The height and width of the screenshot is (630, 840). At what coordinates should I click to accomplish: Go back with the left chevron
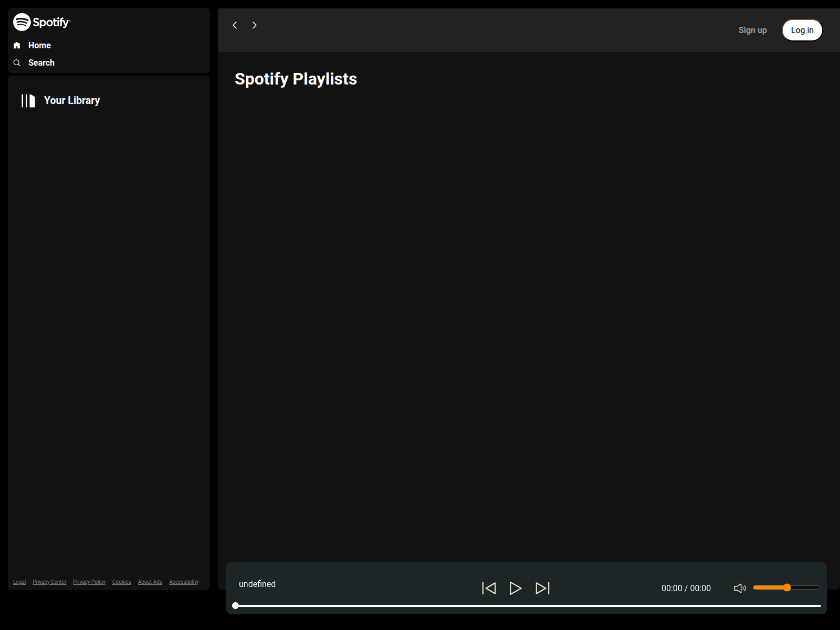pyautogui.click(x=235, y=25)
